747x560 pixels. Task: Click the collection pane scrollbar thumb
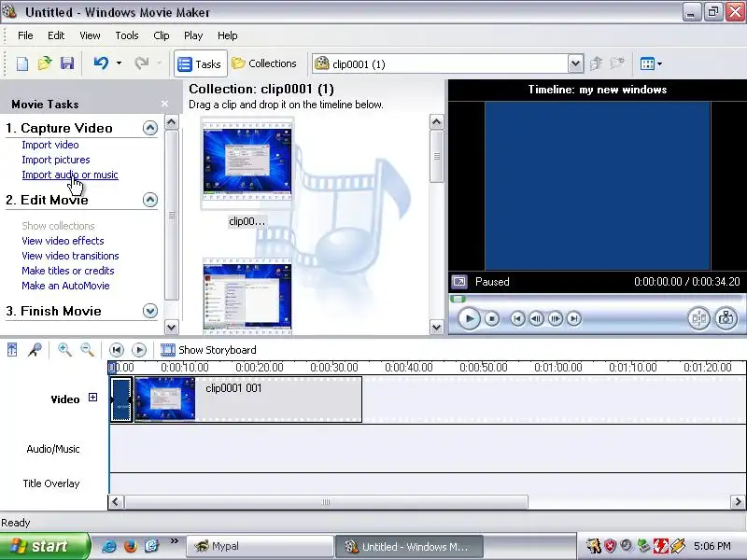click(436, 156)
